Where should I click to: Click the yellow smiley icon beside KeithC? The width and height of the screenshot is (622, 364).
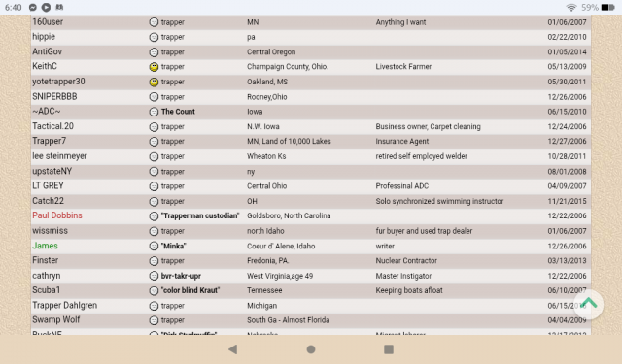tap(154, 67)
